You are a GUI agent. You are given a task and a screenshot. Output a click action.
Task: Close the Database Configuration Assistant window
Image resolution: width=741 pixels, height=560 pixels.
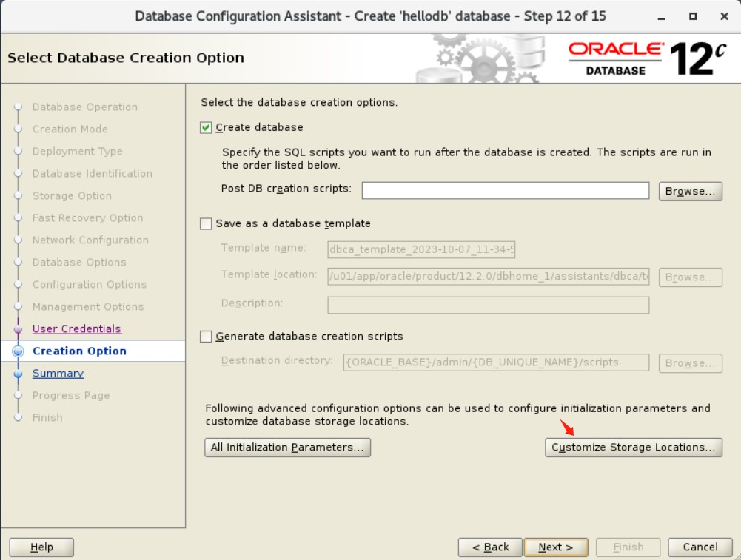724,16
